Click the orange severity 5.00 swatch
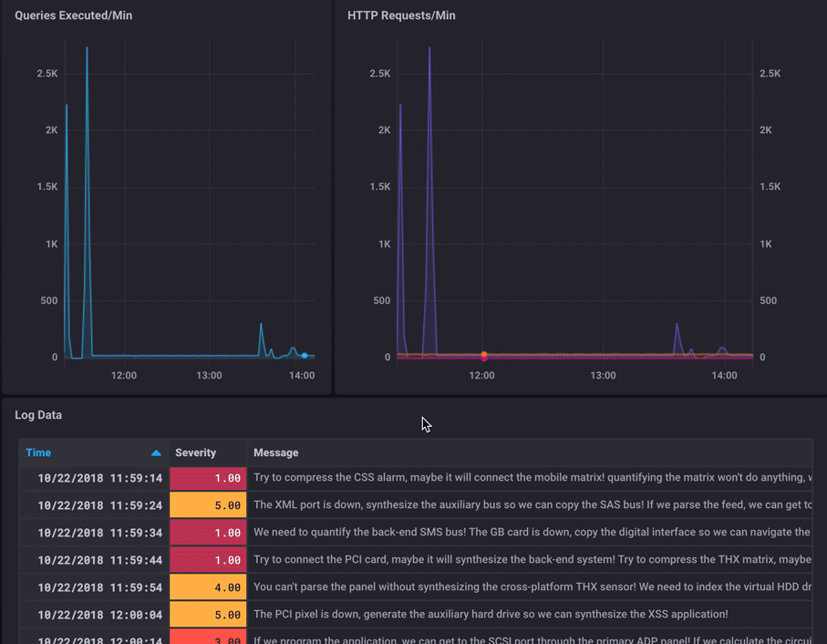 (x=208, y=504)
